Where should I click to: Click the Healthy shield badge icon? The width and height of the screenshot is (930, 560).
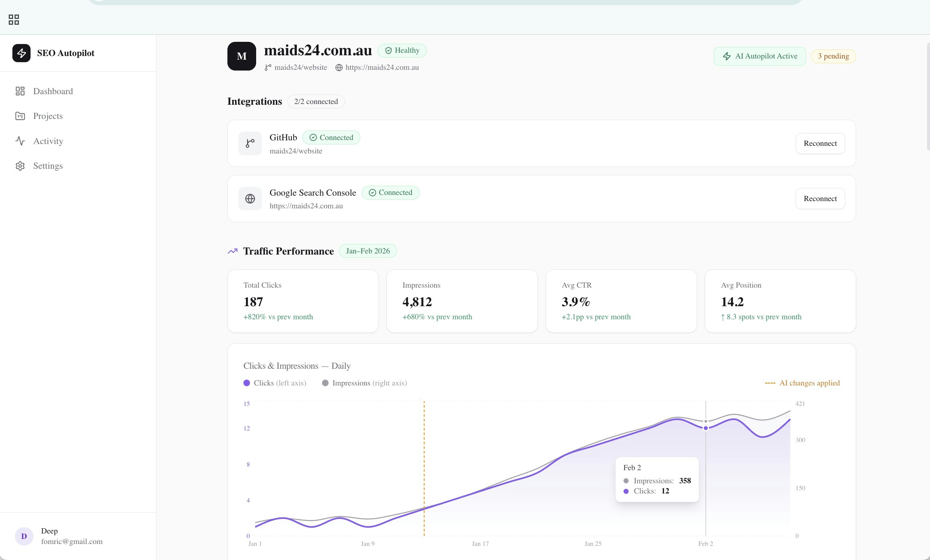389,50
